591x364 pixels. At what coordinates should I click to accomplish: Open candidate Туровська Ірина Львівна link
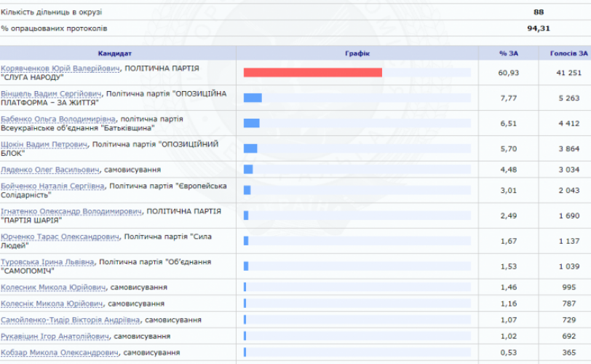click(x=47, y=262)
